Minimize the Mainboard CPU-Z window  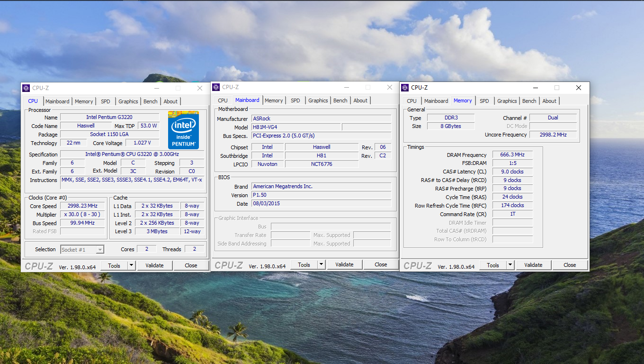click(347, 87)
